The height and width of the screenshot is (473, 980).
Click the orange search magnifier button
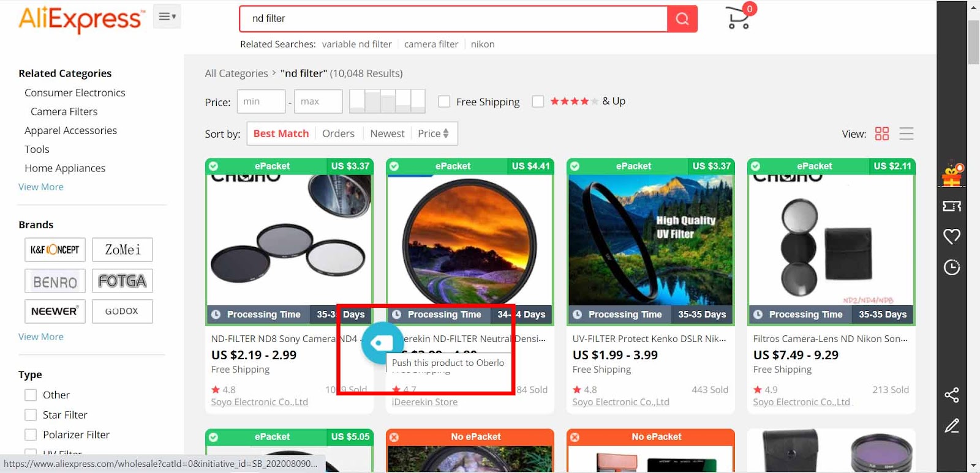click(x=682, y=19)
